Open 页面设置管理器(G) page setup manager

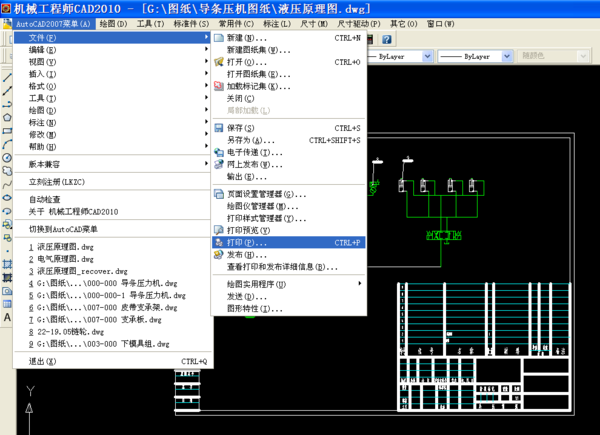click(x=289, y=194)
